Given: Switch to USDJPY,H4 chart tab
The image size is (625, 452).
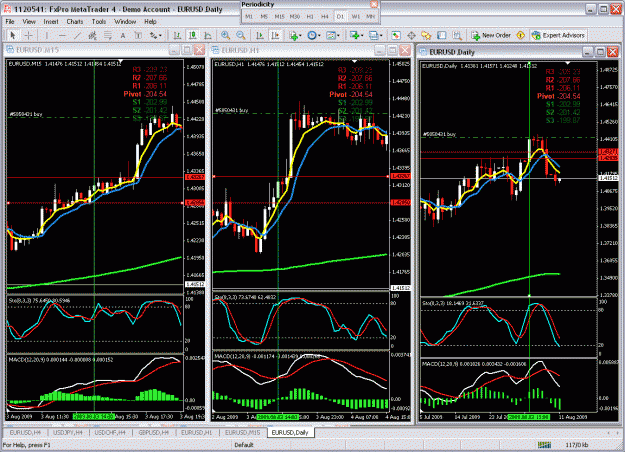Looking at the screenshot, I should (x=67, y=432).
